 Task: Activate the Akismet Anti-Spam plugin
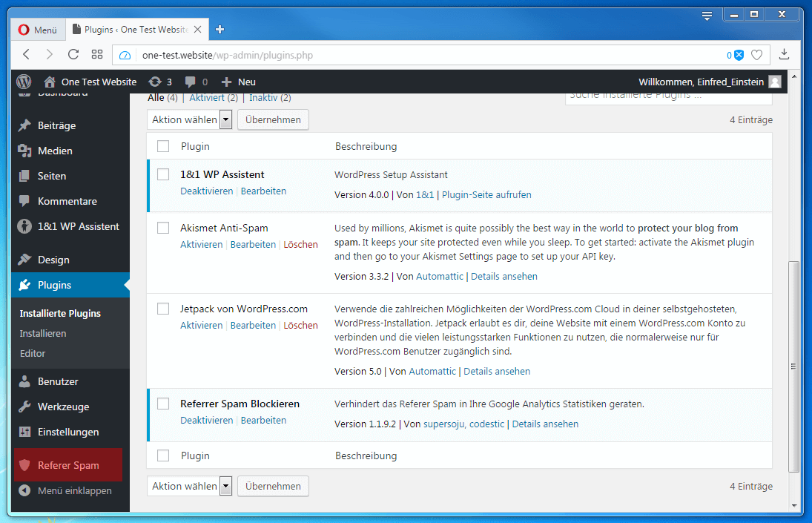pyautogui.click(x=202, y=244)
